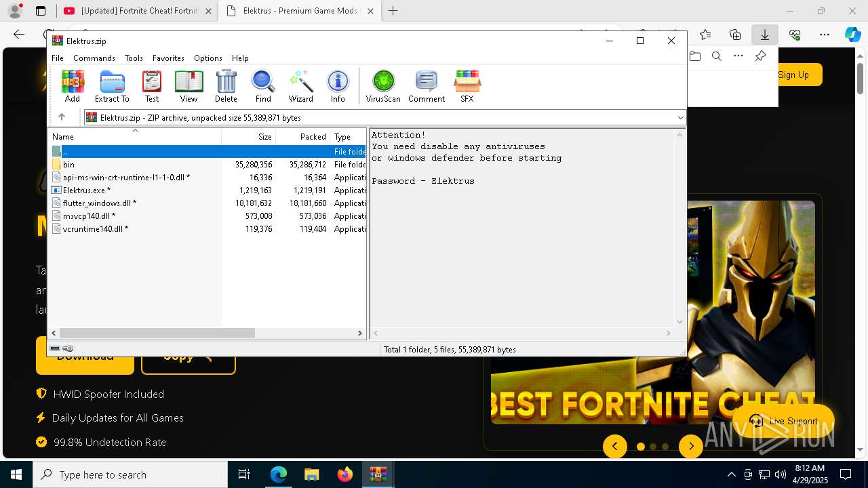Open Task View on the taskbar
This screenshot has width=868, height=488.
244,474
